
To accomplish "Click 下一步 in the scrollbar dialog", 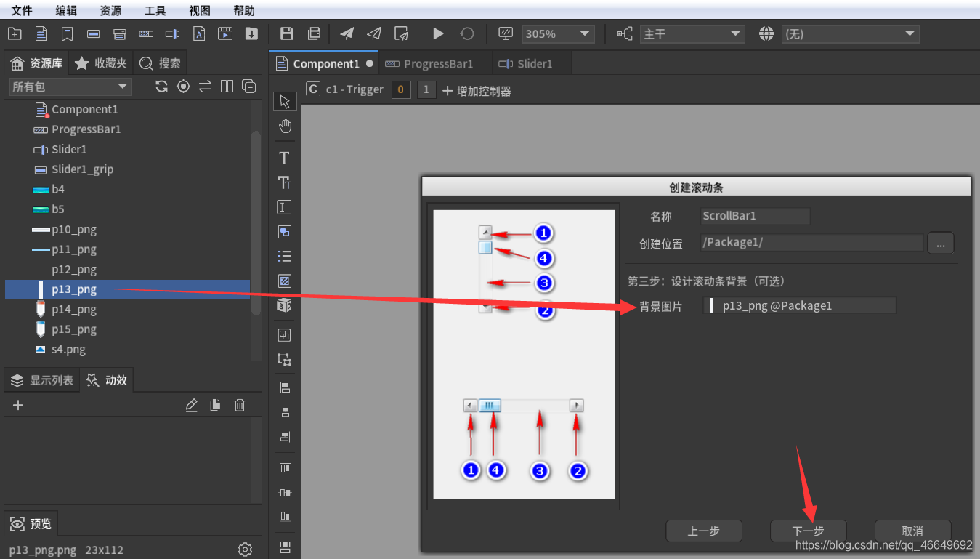I will pyautogui.click(x=809, y=531).
